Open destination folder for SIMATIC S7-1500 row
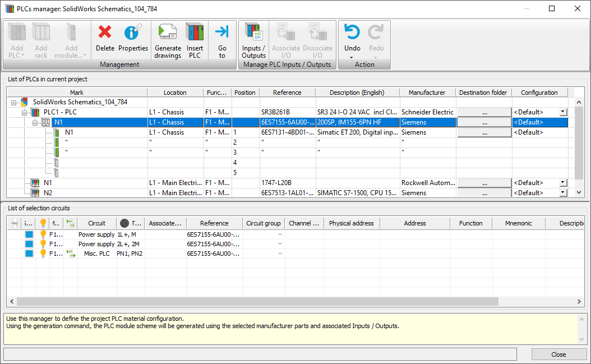 coord(484,193)
